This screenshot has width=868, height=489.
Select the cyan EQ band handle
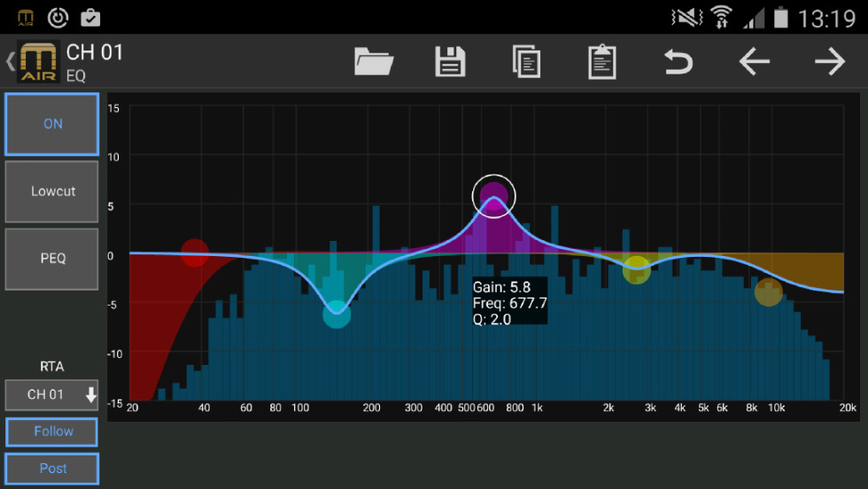tap(337, 314)
